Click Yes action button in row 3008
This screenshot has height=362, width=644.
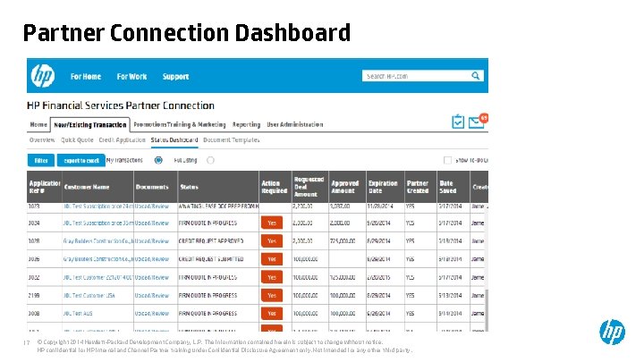[272, 313]
